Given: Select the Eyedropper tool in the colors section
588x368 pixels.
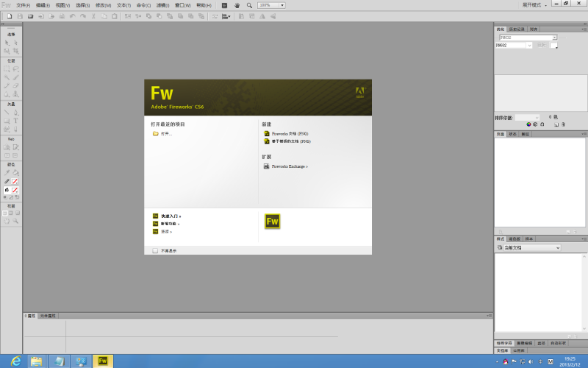Looking at the screenshot, I should click(x=7, y=172).
